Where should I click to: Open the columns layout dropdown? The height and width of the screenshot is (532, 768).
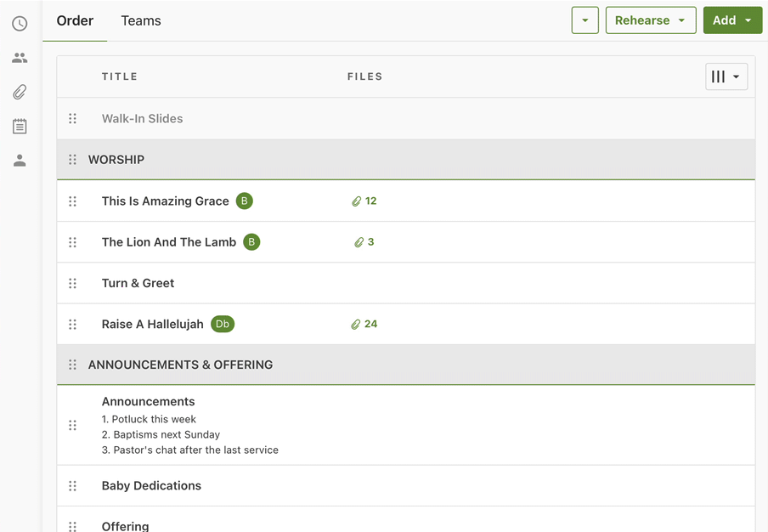coord(726,76)
